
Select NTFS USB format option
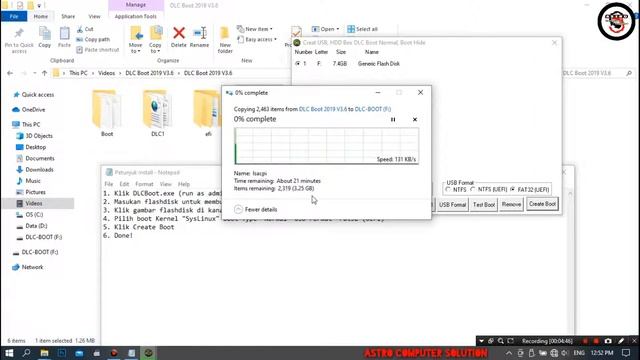click(x=456, y=190)
